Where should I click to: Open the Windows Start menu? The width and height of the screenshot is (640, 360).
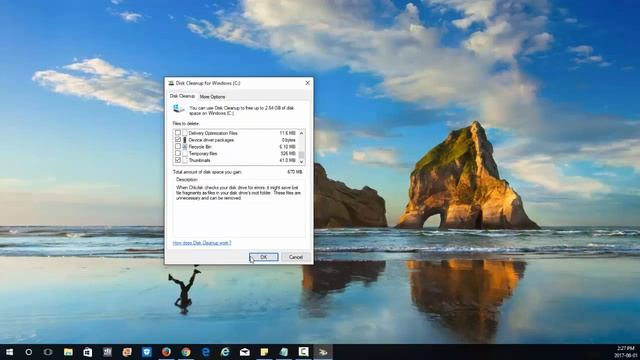[9, 352]
